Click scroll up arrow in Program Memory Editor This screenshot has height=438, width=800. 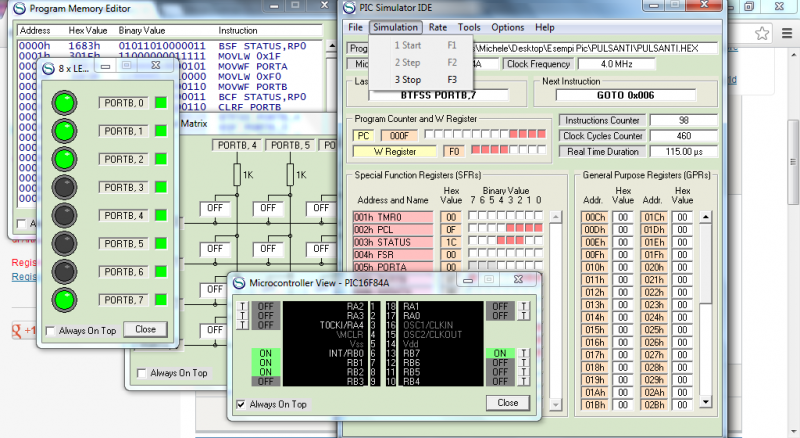pyautogui.click(x=332, y=46)
